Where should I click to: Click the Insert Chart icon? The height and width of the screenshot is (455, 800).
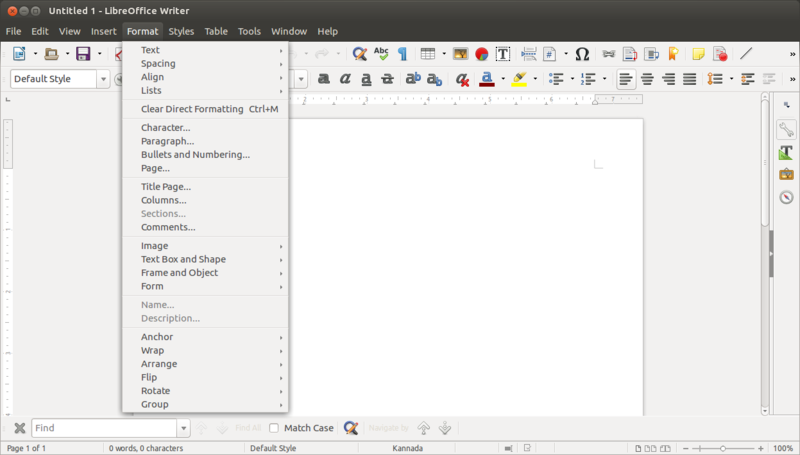(482, 54)
